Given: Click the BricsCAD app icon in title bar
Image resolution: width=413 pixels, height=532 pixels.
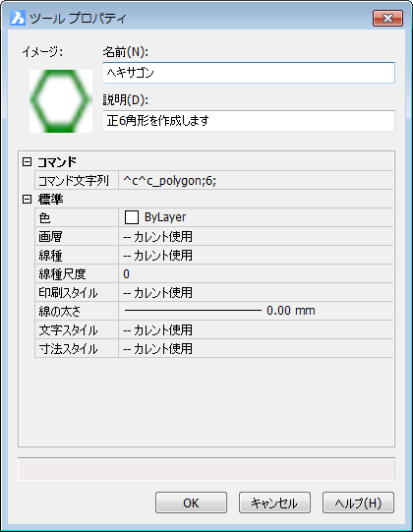Looking at the screenshot, I should 18,18.
